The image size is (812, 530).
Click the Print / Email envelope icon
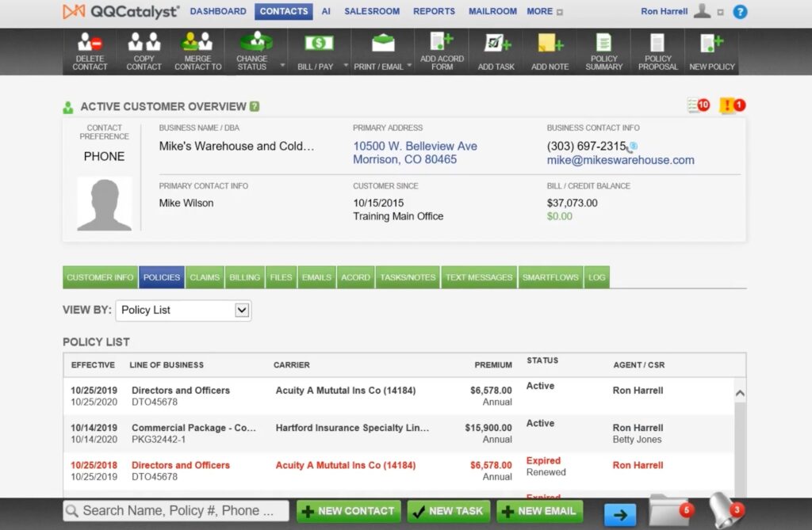pyautogui.click(x=382, y=44)
